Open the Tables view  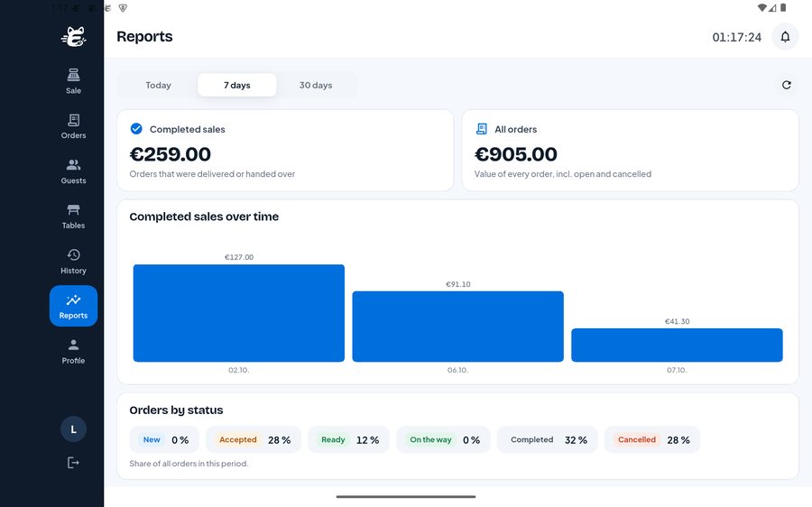click(x=73, y=217)
